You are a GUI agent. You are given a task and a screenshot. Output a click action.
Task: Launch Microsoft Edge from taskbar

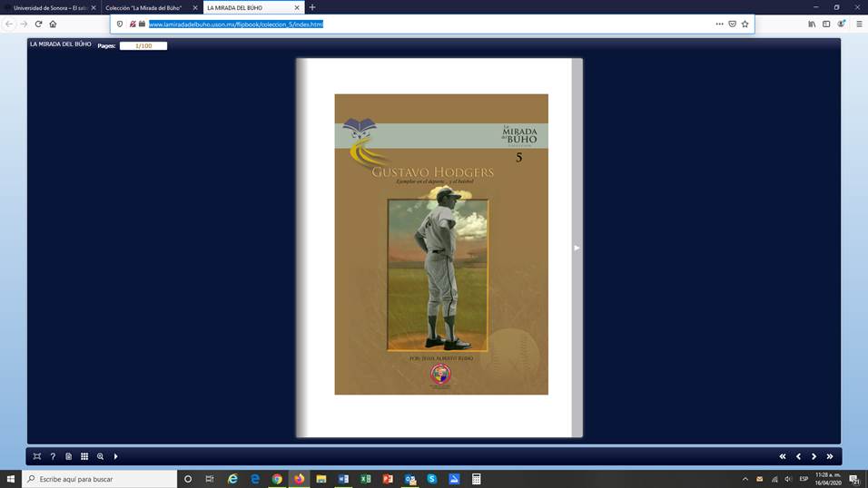(x=254, y=479)
